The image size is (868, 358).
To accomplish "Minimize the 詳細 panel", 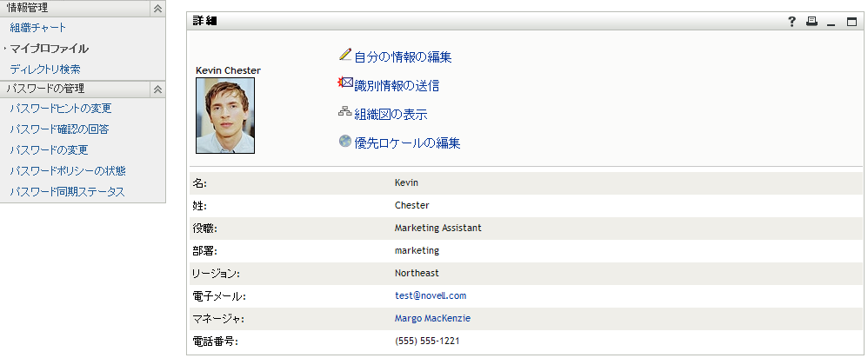I will (x=831, y=22).
